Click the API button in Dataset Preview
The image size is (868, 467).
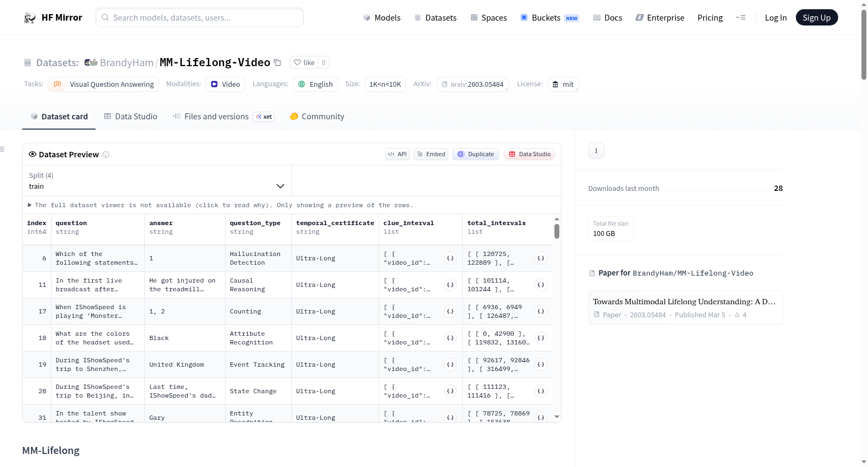click(397, 154)
